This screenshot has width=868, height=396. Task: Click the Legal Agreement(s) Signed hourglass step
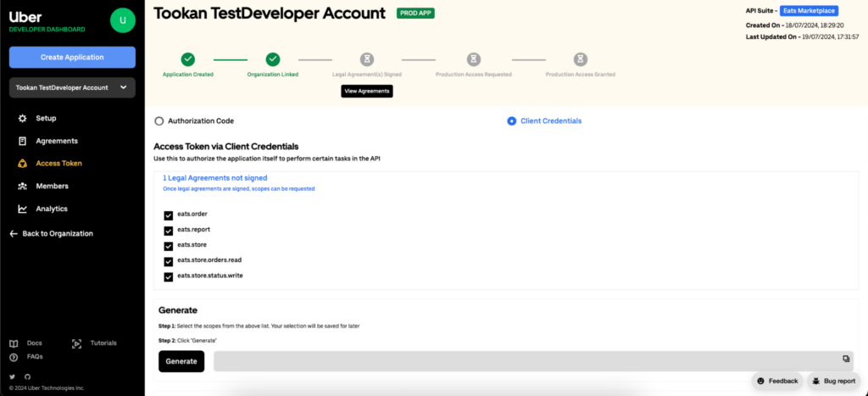pos(366,59)
